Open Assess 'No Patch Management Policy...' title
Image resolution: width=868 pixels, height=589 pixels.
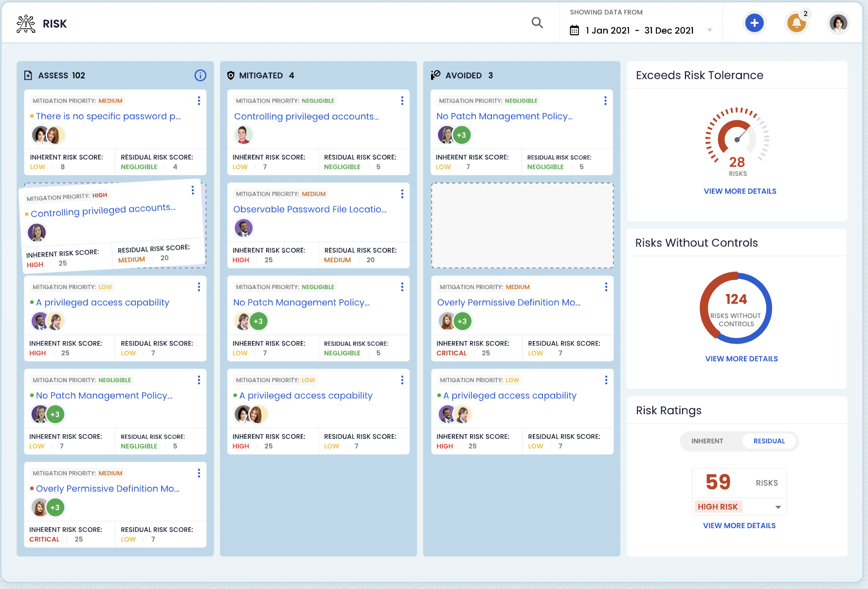(x=104, y=395)
